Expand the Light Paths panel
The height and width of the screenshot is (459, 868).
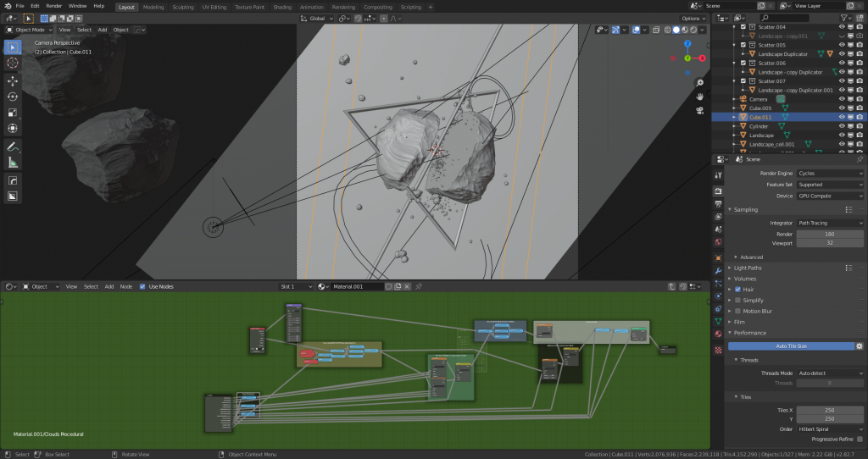pos(749,268)
